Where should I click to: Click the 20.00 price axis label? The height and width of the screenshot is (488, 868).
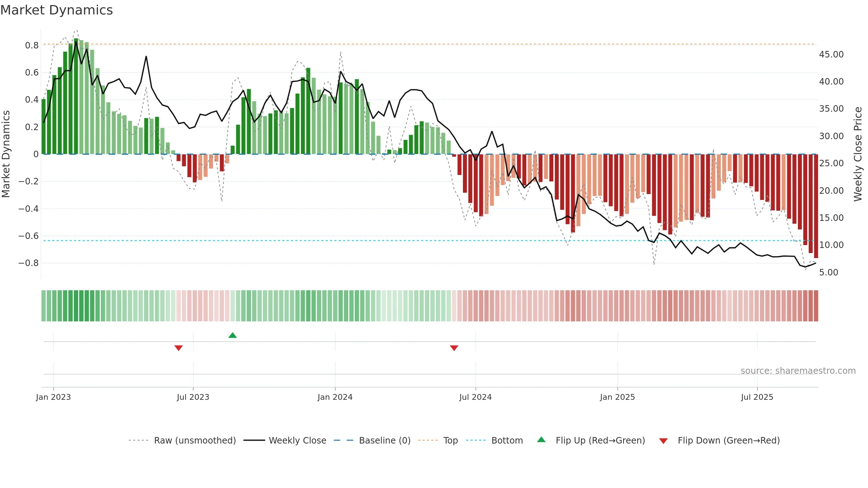(x=831, y=191)
